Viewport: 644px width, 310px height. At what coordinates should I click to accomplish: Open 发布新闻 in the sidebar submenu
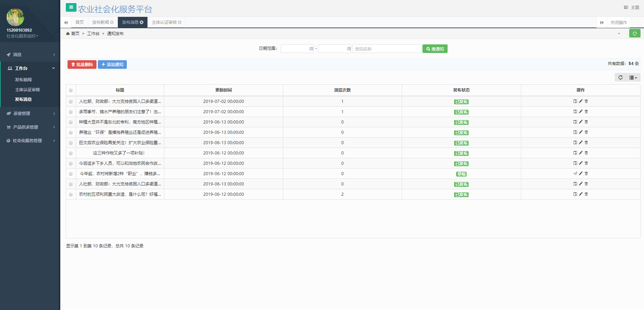23,79
